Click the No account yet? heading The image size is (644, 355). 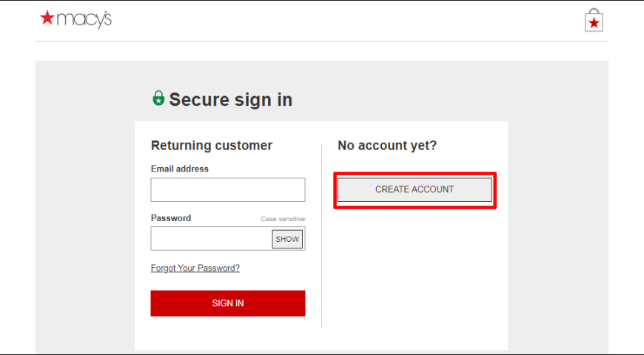coord(387,145)
